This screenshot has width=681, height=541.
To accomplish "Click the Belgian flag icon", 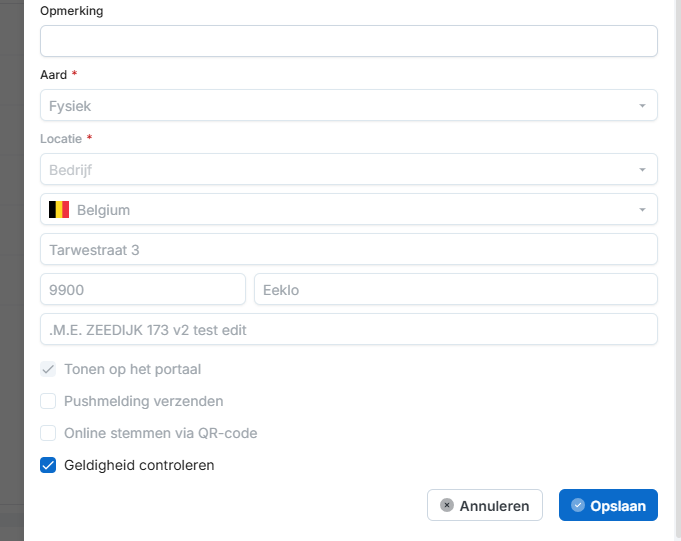I will [x=59, y=210].
